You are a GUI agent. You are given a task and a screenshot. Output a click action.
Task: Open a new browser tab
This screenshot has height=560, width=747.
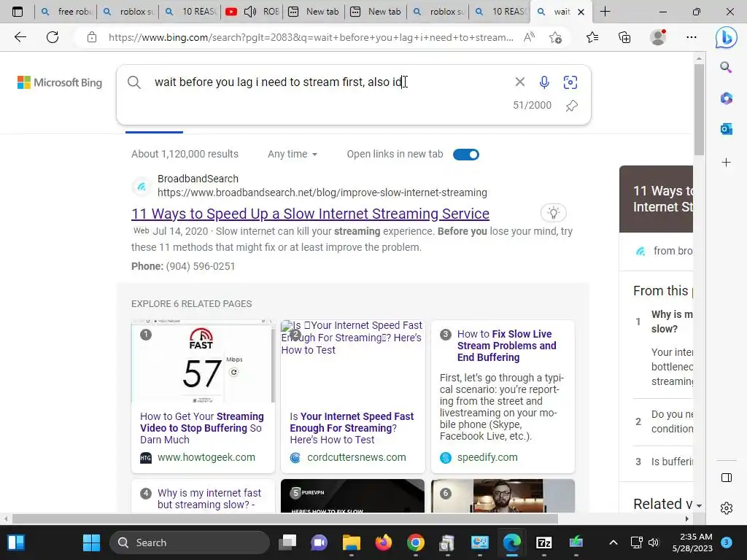point(605,12)
